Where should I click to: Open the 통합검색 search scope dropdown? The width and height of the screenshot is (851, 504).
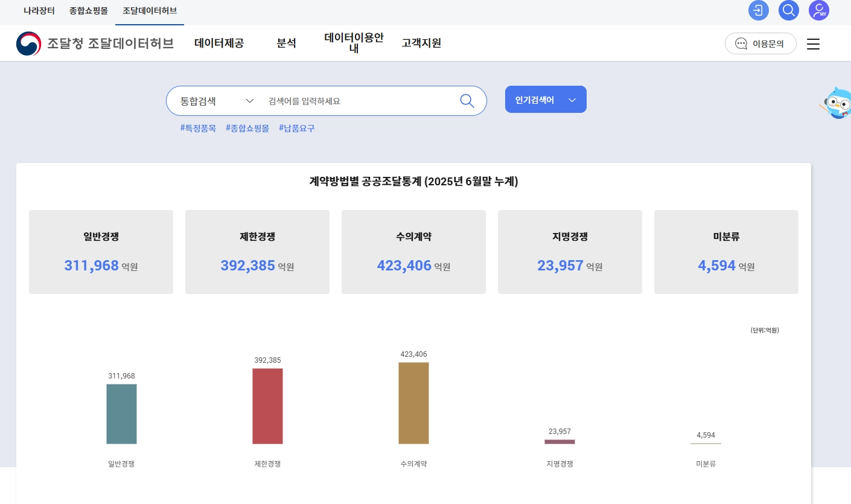coord(214,101)
